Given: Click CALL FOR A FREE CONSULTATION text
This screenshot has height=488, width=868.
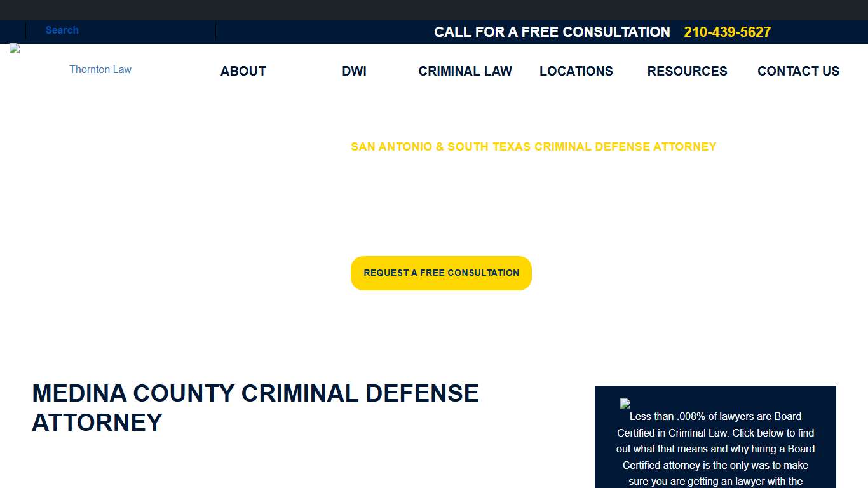Looking at the screenshot, I should [x=552, y=32].
